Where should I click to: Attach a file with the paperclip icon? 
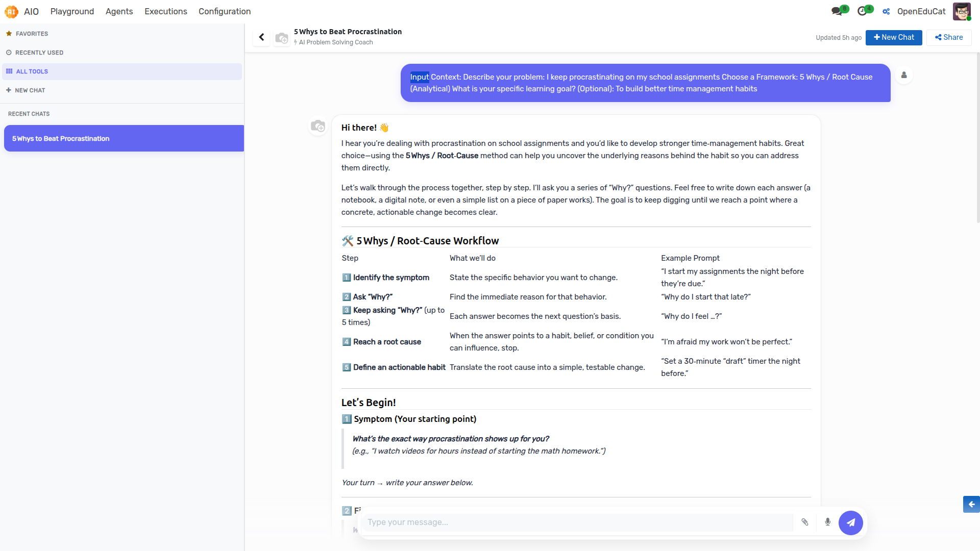pyautogui.click(x=805, y=522)
